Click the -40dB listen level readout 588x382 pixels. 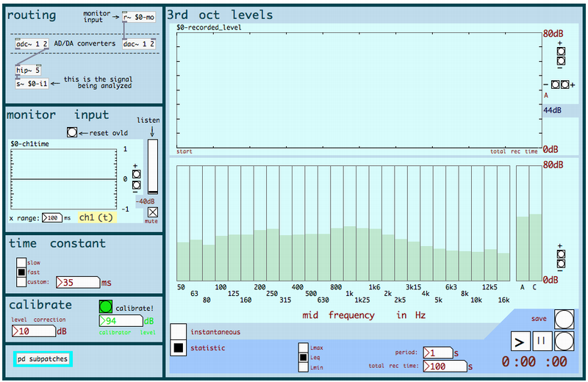click(x=146, y=201)
